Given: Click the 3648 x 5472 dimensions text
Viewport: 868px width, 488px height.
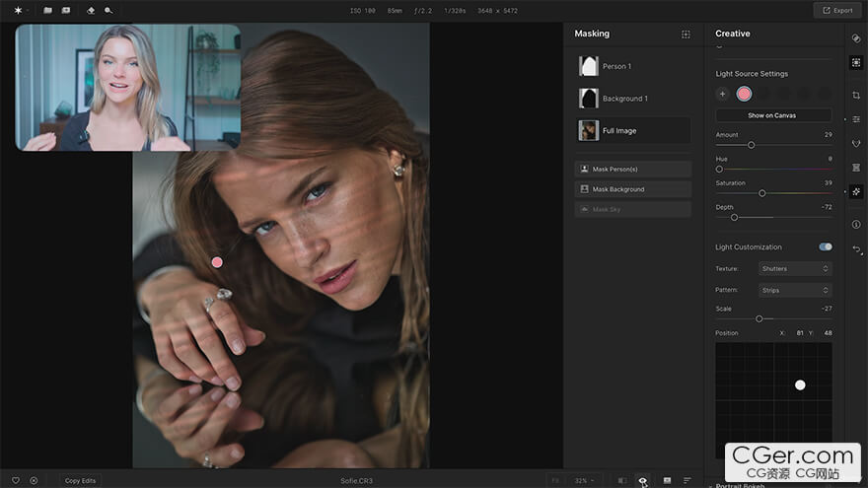Looking at the screenshot, I should tap(498, 11).
